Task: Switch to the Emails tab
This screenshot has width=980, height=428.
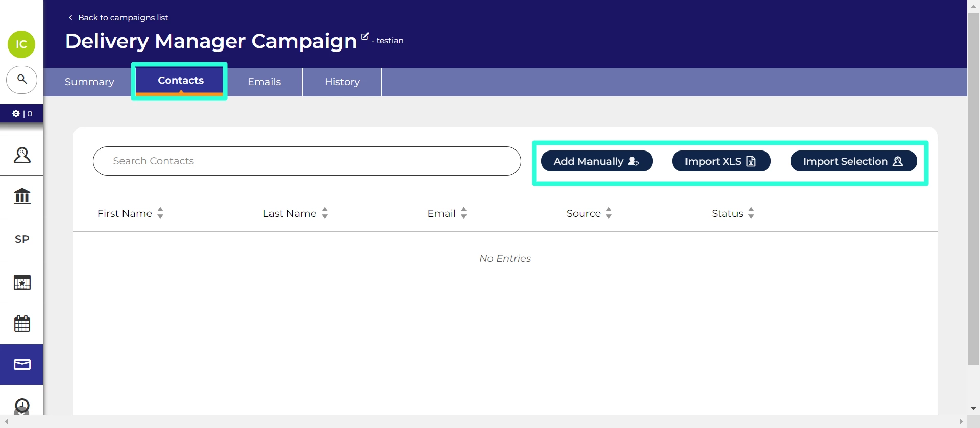Action: (264, 82)
